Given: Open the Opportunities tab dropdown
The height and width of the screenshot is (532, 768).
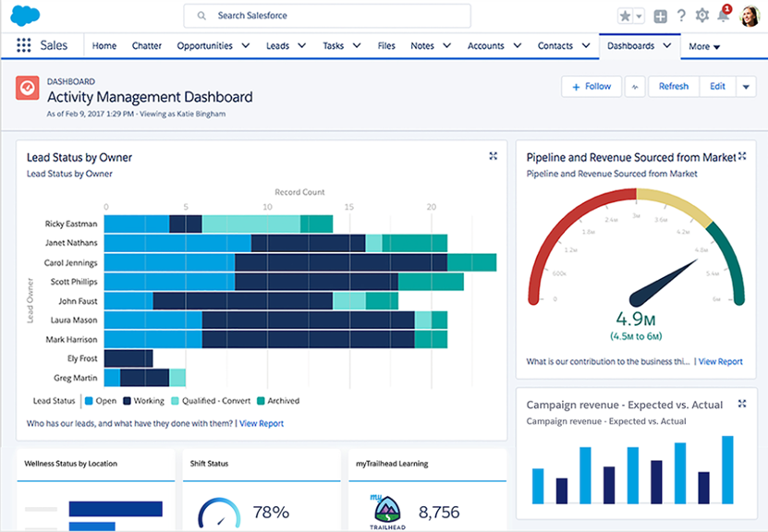Looking at the screenshot, I should click(x=244, y=45).
